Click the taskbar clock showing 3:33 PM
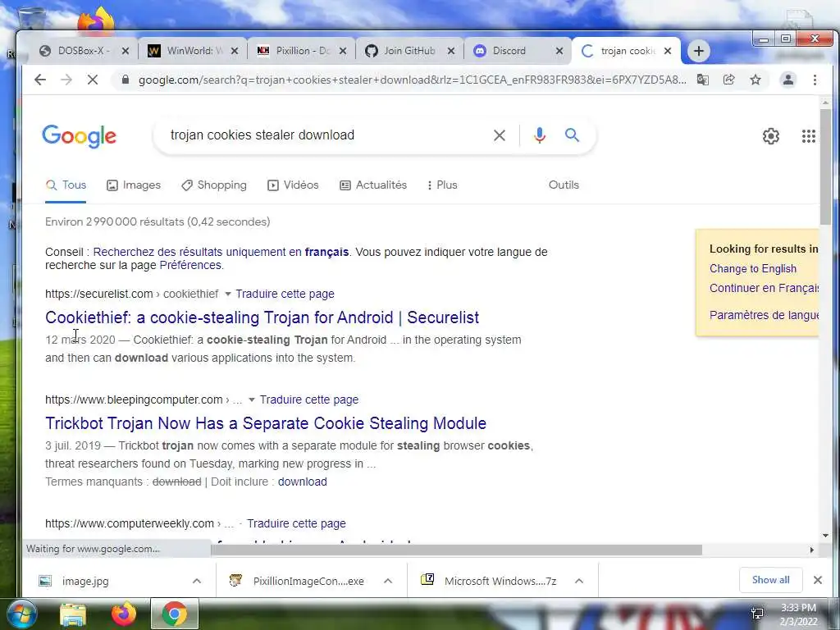The width and height of the screenshot is (840, 630). 798,614
